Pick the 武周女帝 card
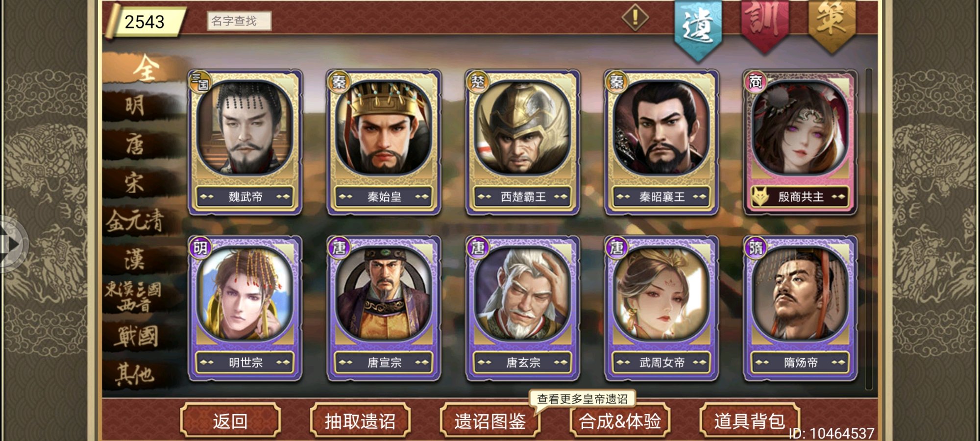The height and width of the screenshot is (441, 980). coord(661,308)
